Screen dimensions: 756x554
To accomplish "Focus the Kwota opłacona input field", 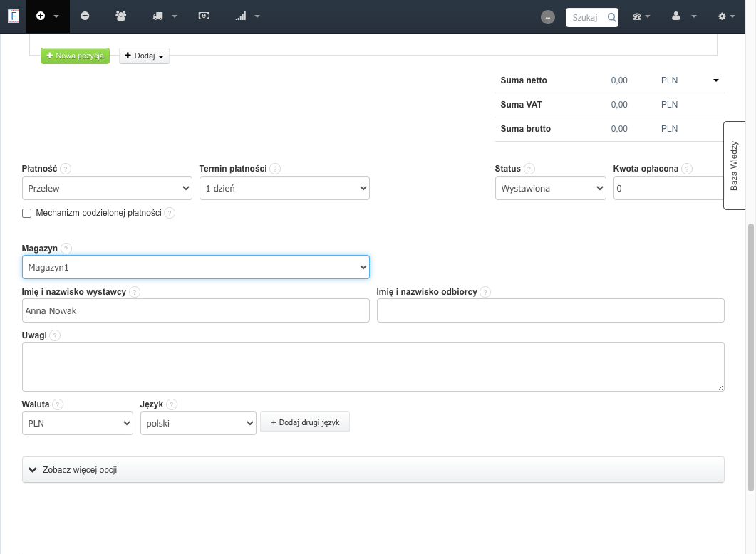I will click(x=669, y=189).
